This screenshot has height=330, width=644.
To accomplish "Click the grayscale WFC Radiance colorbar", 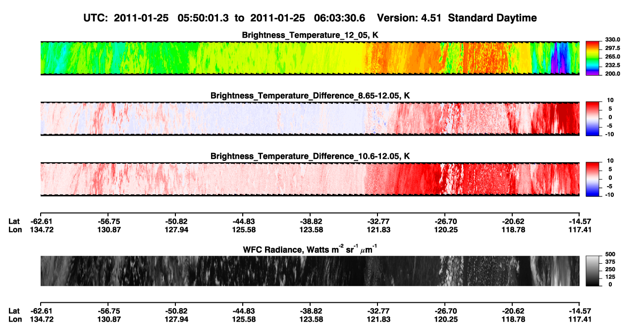I will pos(593,271).
